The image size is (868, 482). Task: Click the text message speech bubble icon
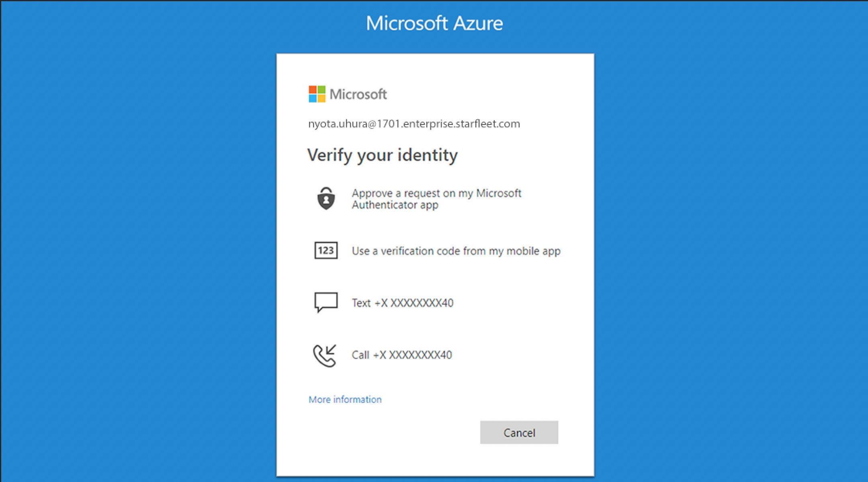326,302
